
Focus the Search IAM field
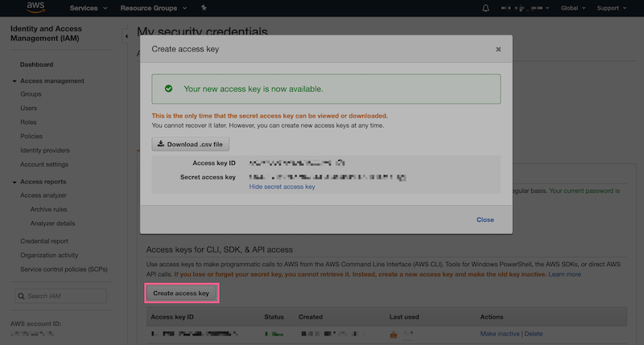[60, 297]
